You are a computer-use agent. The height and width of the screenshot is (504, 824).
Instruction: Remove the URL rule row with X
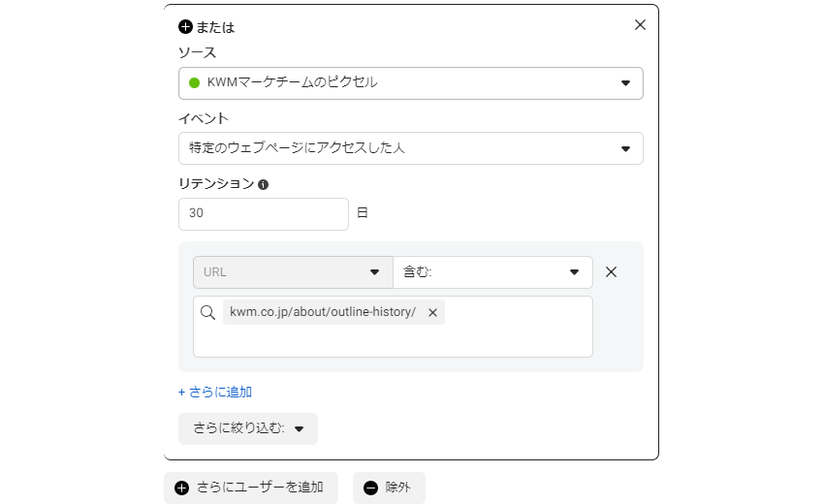pyautogui.click(x=611, y=272)
